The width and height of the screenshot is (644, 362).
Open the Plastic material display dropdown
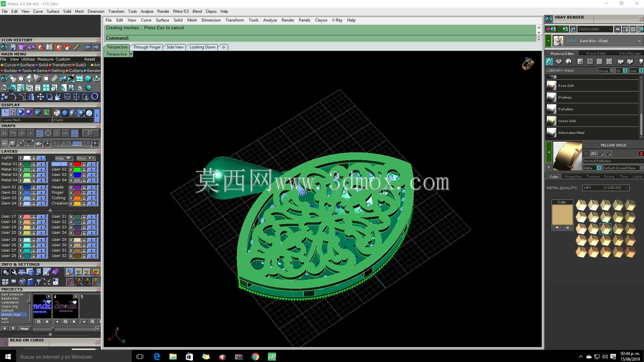[73, 120]
